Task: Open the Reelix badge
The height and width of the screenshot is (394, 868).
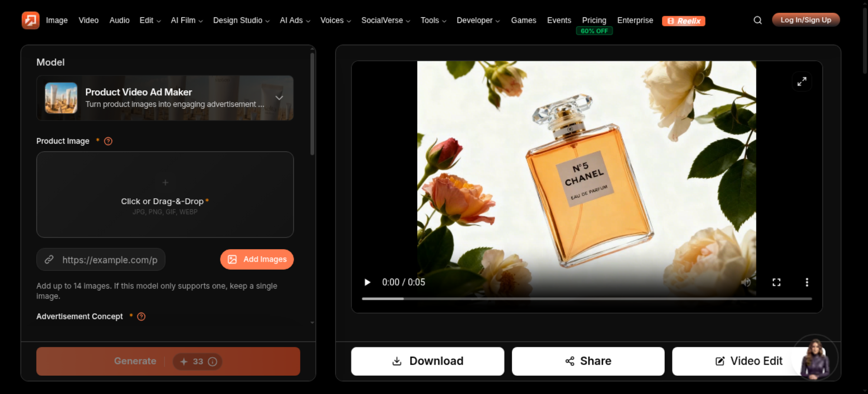Action: 684,21
